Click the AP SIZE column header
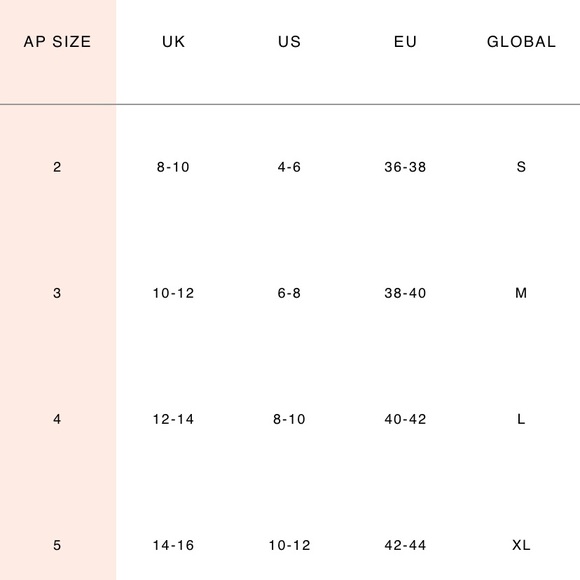 [x=57, y=42]
